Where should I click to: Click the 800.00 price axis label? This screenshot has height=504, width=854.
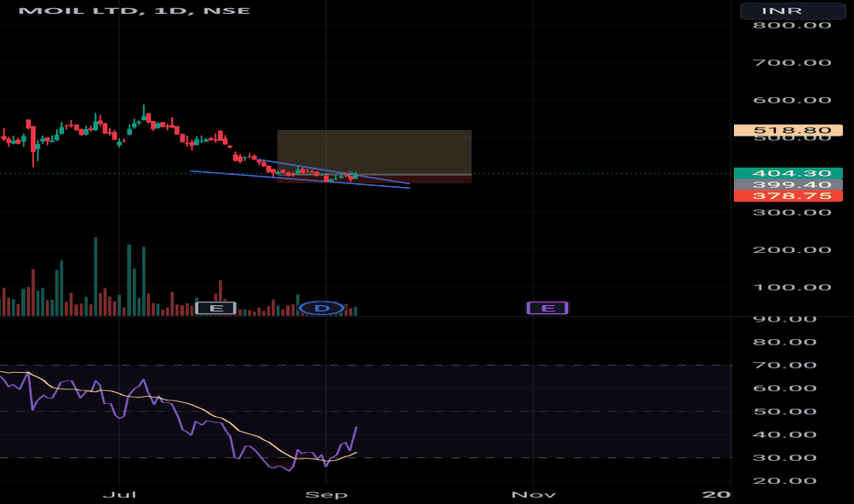coord(792,25)
